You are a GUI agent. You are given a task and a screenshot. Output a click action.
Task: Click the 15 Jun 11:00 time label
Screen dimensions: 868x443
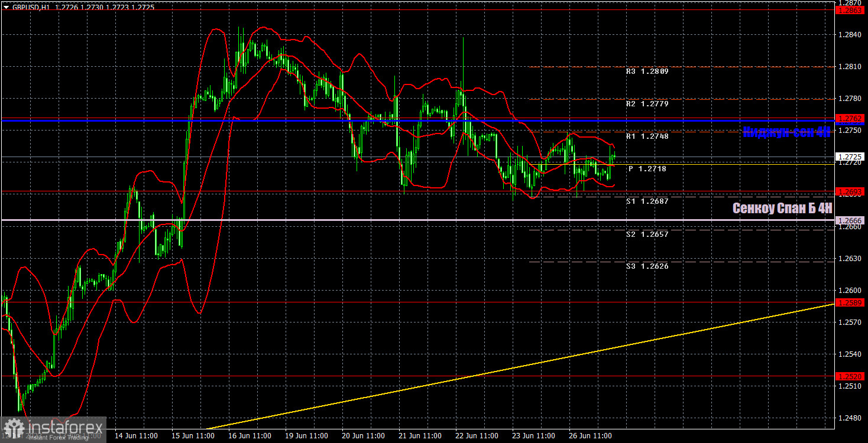click(x=193, y=436)
